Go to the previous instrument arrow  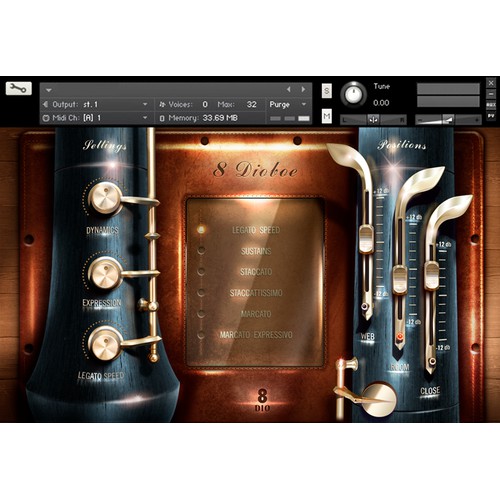tap(289, 89)
